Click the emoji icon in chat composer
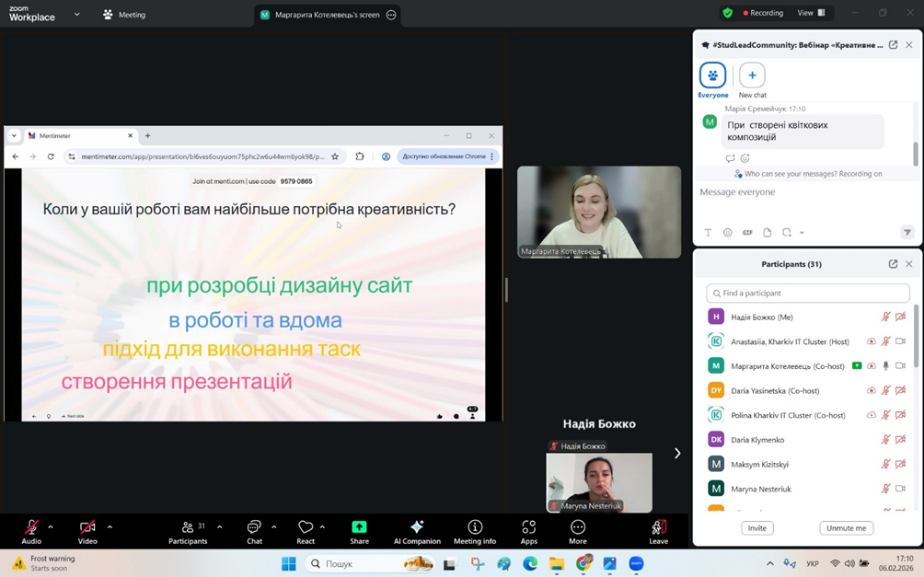Image resolution: width=924 pixels, height=577 pixels. pyautogui.click(x=727, y=233)
